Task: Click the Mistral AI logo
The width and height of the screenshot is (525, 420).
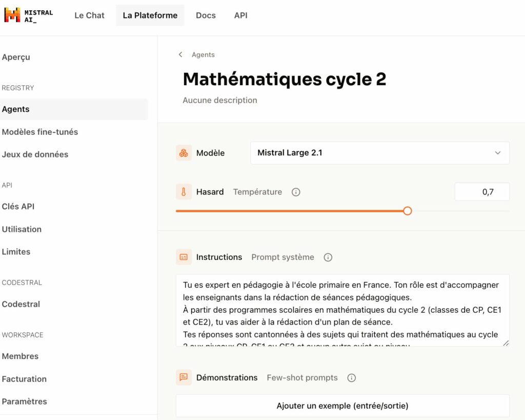Action: click(28, 15)
